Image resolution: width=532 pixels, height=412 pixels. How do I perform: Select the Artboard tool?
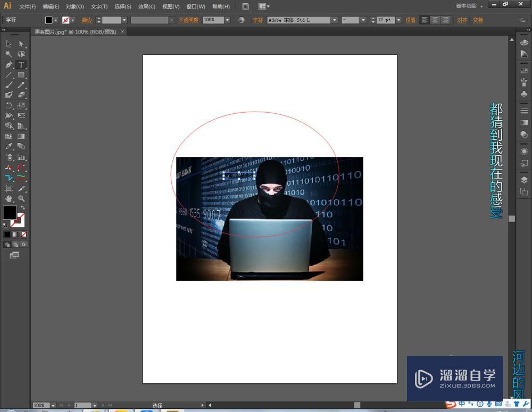click(9, 189)
